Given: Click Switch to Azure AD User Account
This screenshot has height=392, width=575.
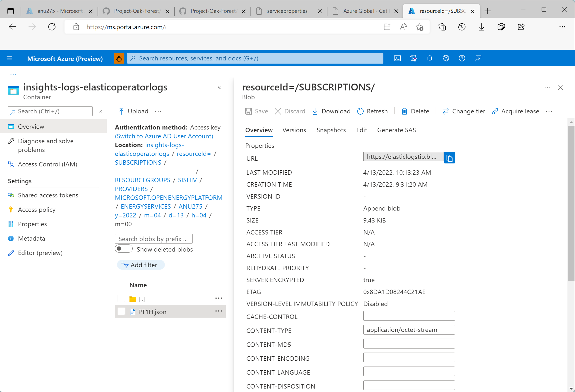Looking at the screenshot, I should (164, 136).
